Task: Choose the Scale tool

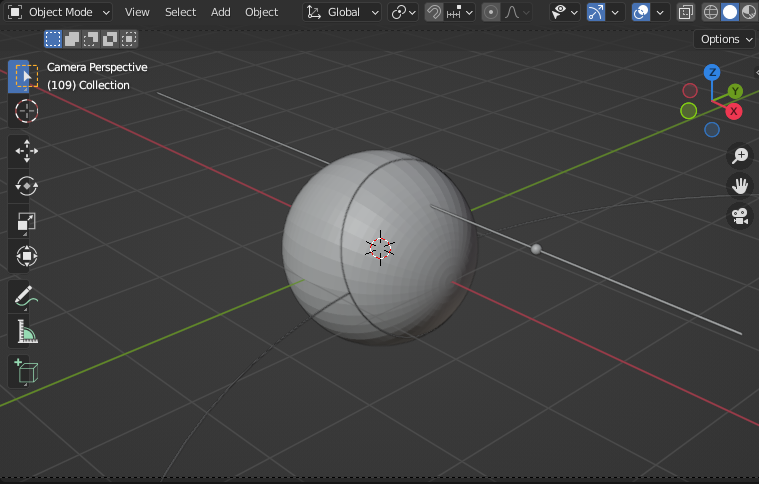Action: pos(26,222)
